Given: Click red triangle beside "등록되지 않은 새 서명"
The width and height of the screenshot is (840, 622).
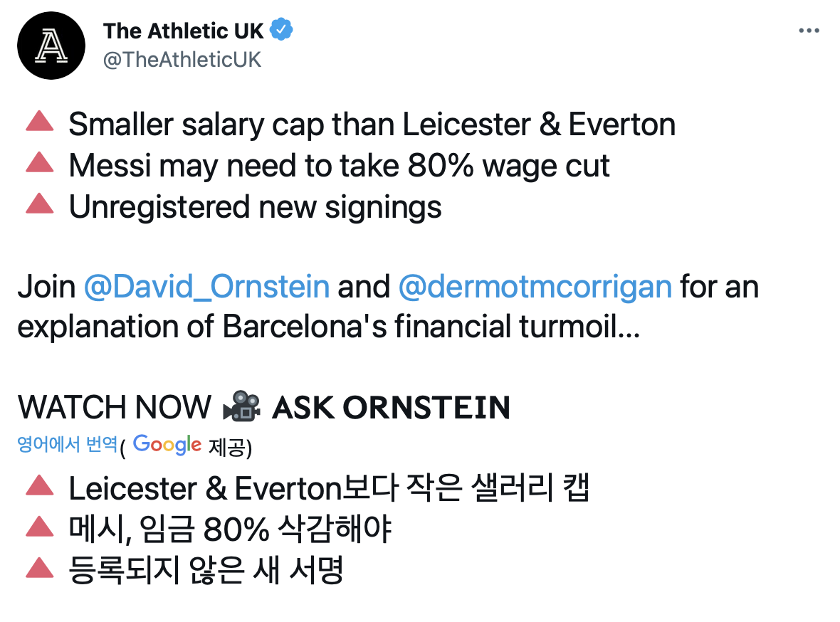Looking at the screenshot, I should [x=39, y=569].
